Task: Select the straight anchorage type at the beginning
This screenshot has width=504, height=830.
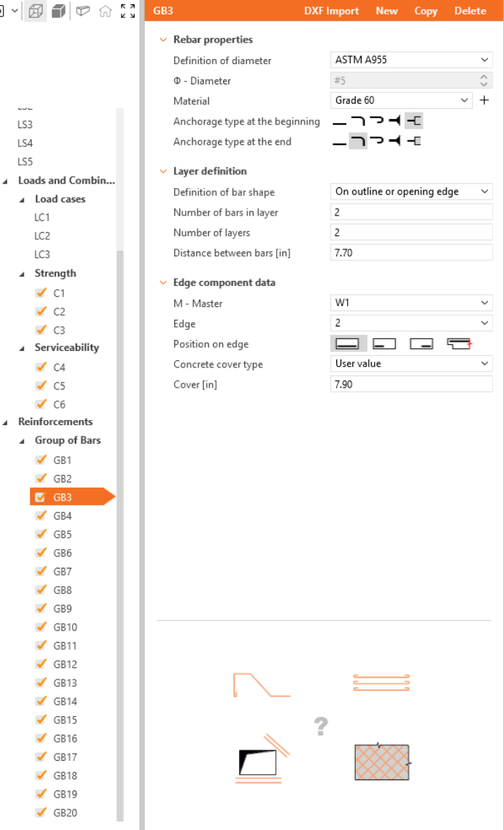Action: 339,122
